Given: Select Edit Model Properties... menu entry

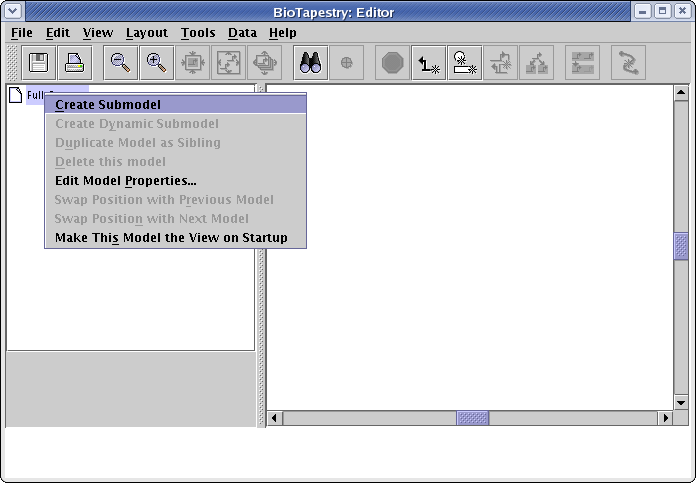Looking at the screenshot, I should click(x=126, y=181).
